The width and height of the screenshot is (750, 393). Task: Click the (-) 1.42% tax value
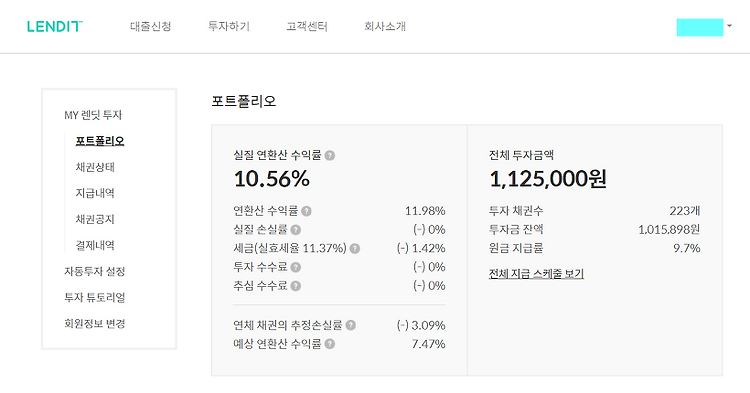[421, 249]
